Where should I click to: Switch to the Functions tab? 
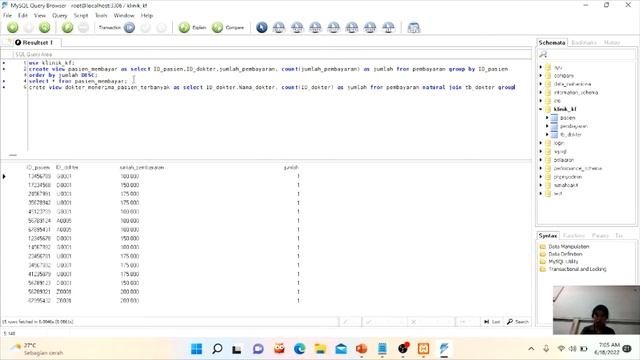click(x=574, y=236)
